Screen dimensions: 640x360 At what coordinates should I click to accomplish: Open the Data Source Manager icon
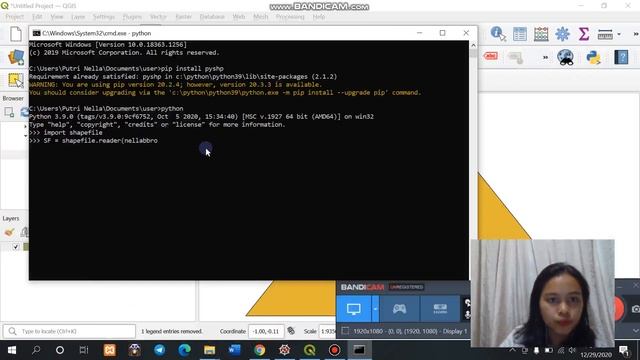pyautogui.click(x=16, y=58)
